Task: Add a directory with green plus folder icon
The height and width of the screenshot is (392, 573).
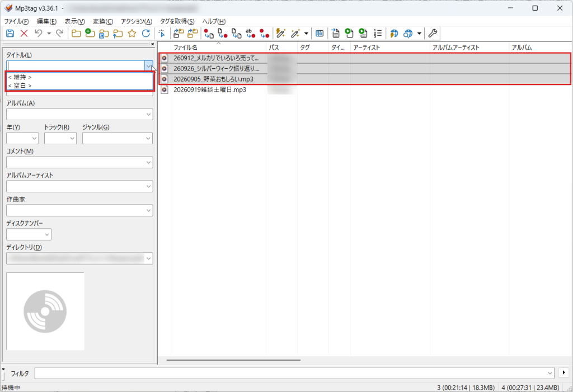Action: 90,34
